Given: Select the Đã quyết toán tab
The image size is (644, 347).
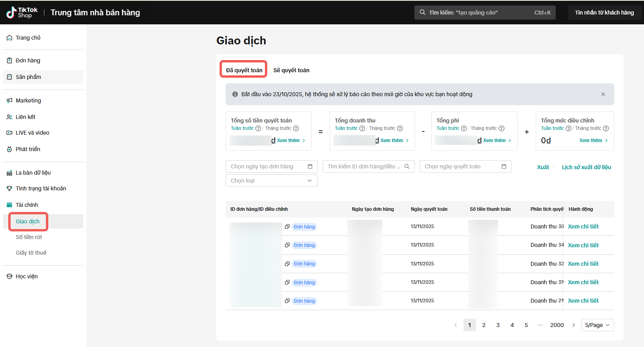Looking at the screenshot, I should click(244, 70).
